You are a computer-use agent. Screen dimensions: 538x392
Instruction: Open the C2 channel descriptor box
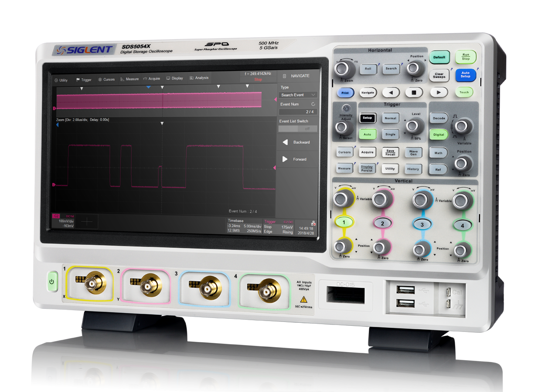point(65,221)
